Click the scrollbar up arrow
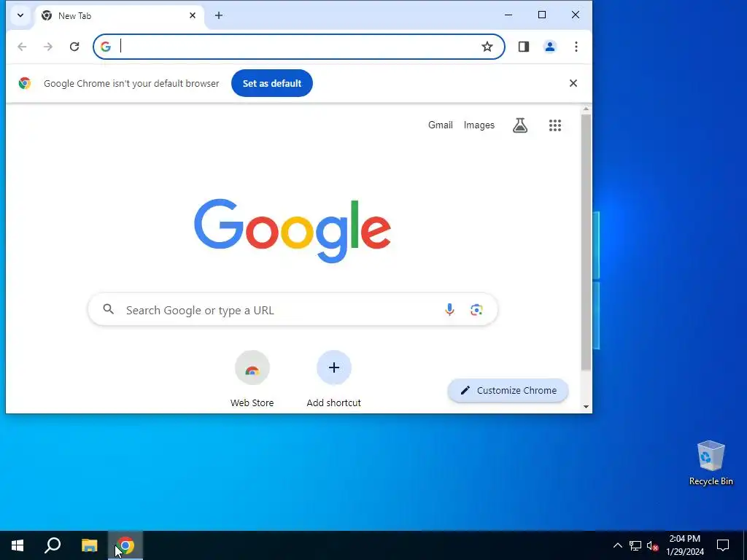Screen dimensions: 747x560 (586, 109)
